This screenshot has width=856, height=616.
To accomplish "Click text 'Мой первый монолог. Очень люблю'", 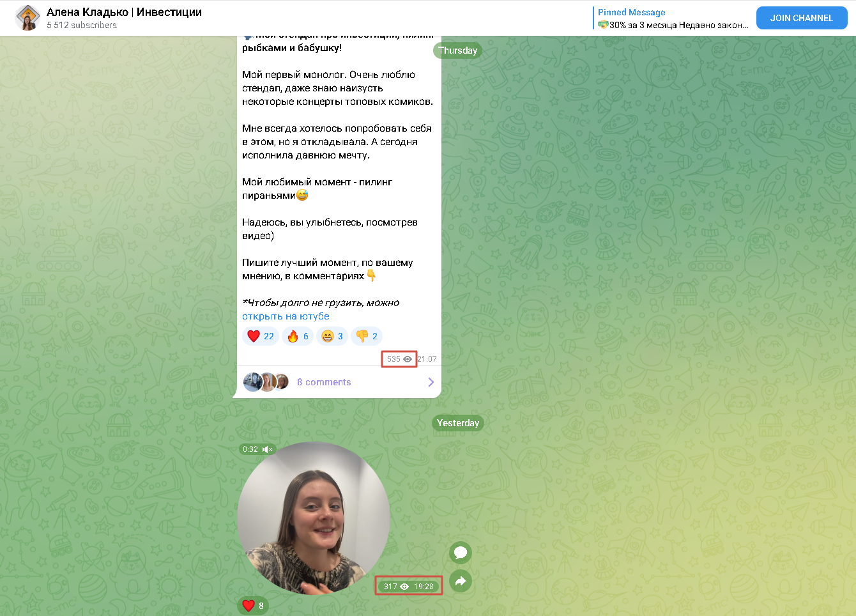I will point(328,75).
